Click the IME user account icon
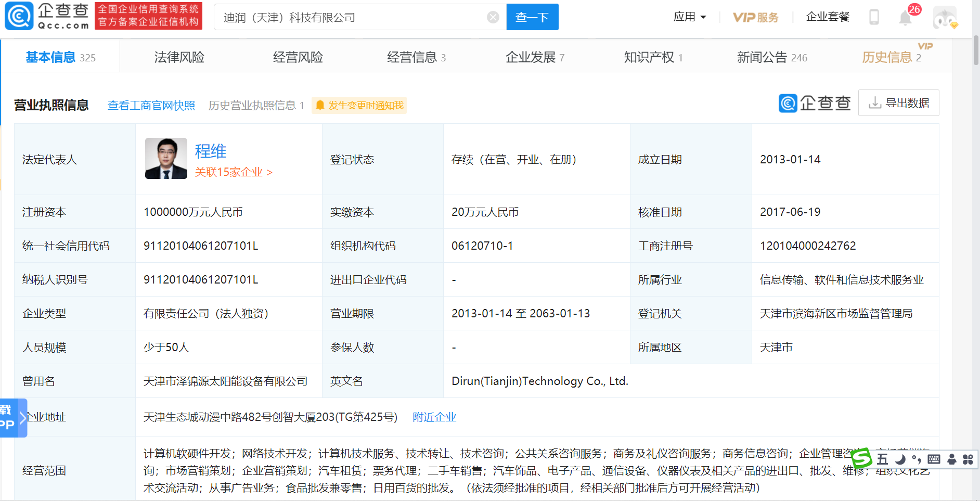This screenshot has height=501, width=980. click(x=952, y=459)
